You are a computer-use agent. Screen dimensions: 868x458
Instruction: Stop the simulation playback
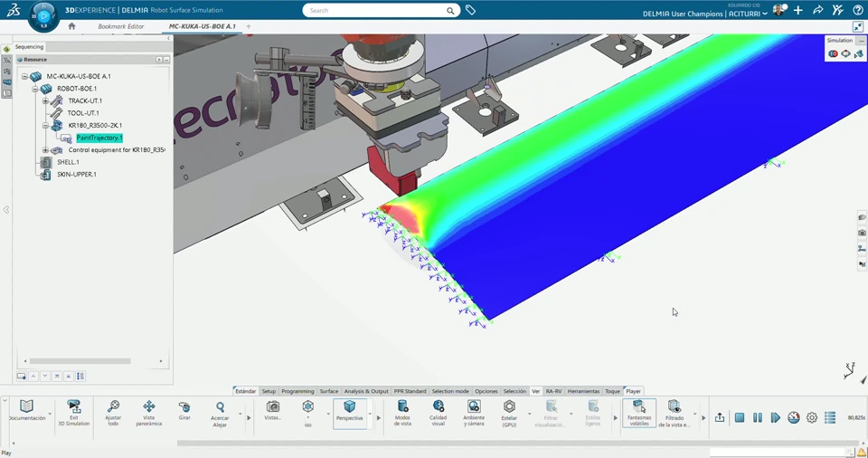click(x=740, y=417)
